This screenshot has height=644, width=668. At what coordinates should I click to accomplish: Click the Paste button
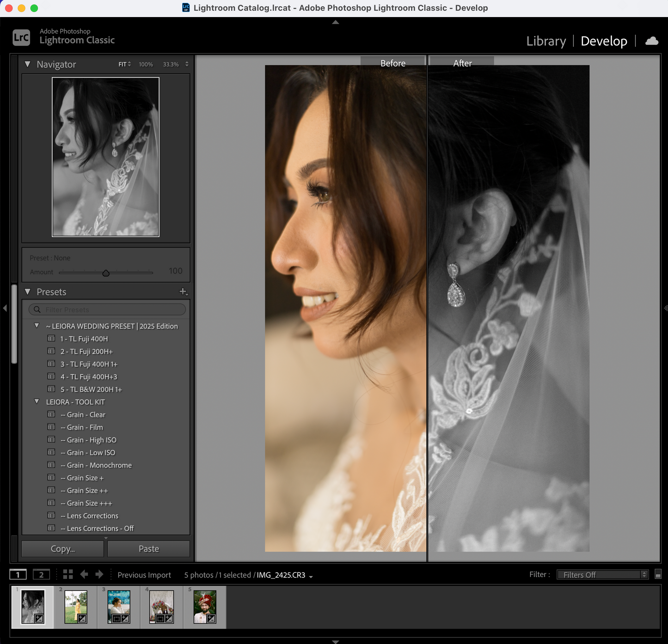tap(149, 549)
